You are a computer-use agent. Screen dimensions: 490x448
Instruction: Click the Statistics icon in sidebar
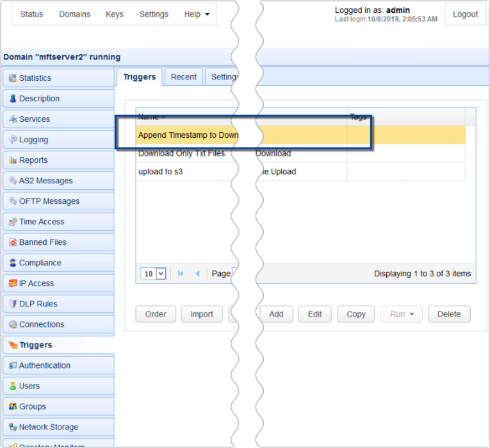click(x=13, y=78)
